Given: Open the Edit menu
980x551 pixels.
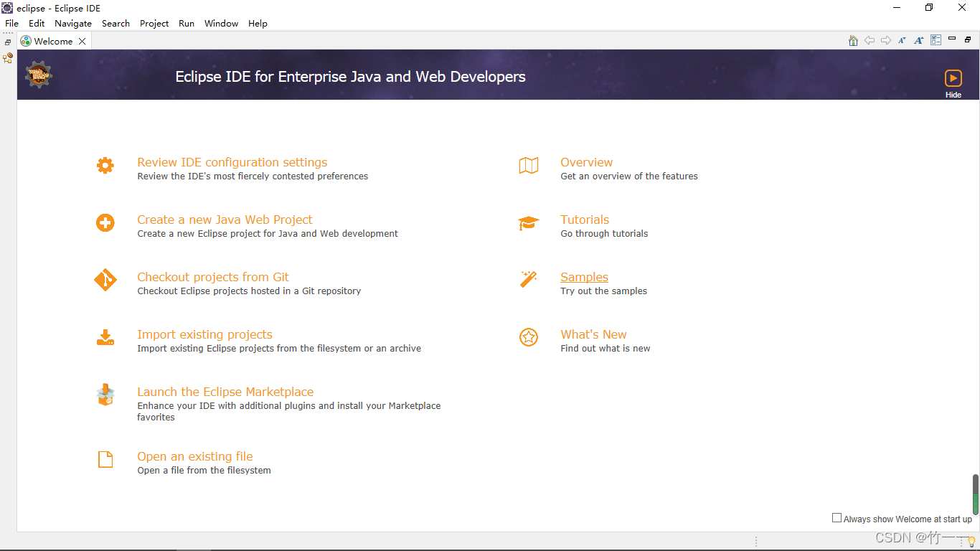Looking at the screenshot, I should point(37,23).
